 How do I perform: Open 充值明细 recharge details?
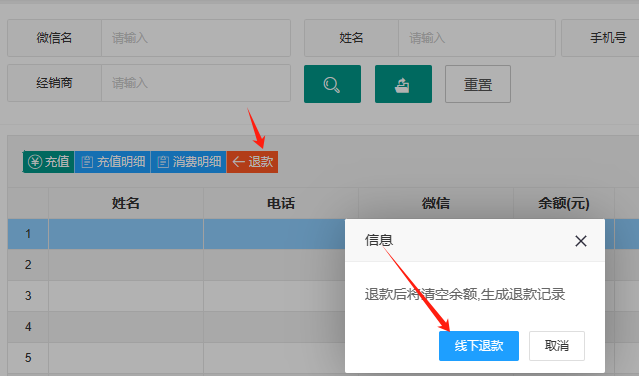click(112, 162)
